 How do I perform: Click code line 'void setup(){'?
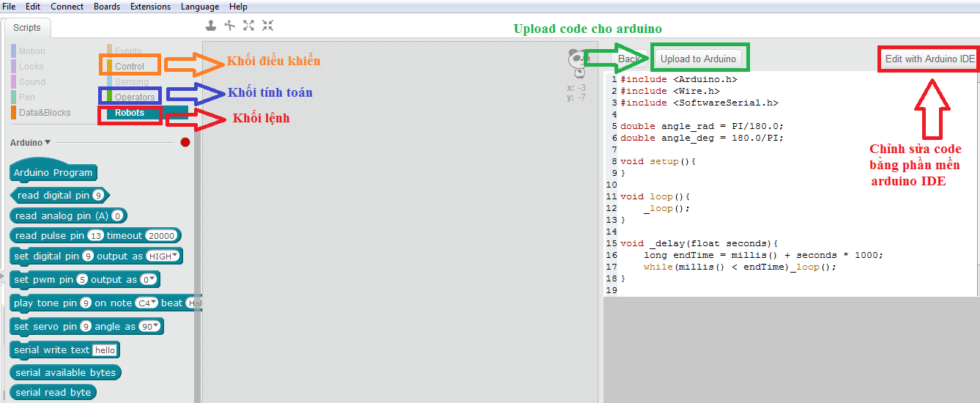(x=658, y=161)
